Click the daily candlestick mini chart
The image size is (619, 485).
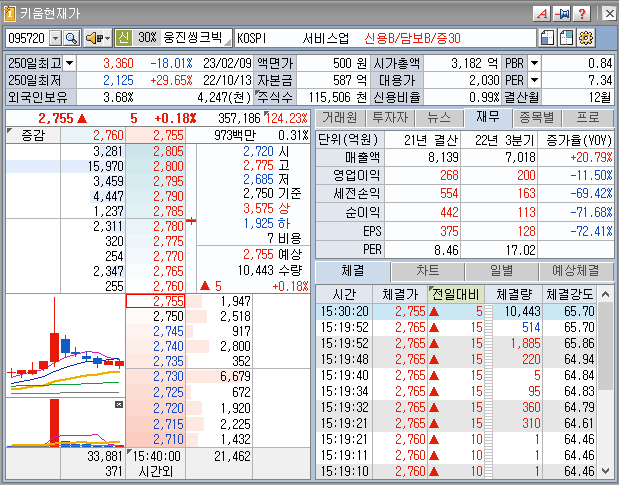click(x=66, y=345)
